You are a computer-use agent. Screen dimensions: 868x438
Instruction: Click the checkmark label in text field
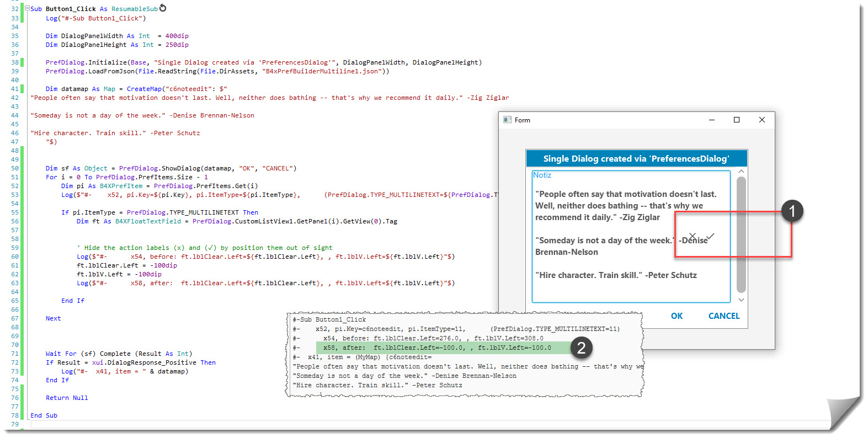[x=710, y=236]
